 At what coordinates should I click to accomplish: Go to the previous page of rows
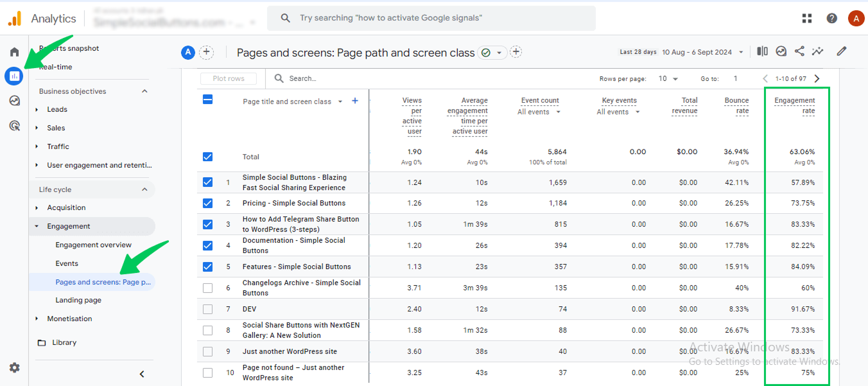point(765,78)
